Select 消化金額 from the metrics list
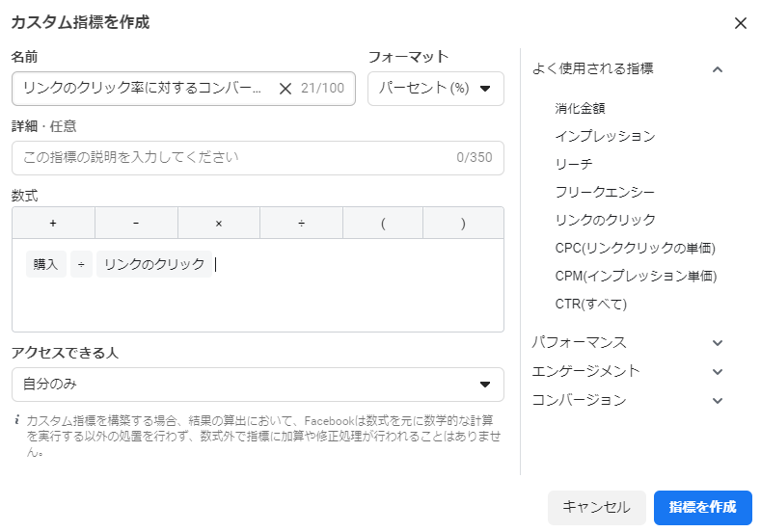This screenshot has width=761, height=532. tap(580, 108)
